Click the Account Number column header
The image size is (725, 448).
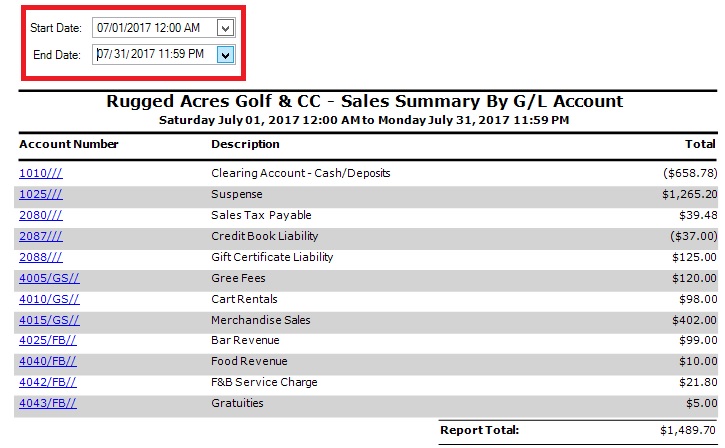pos(69,144)
